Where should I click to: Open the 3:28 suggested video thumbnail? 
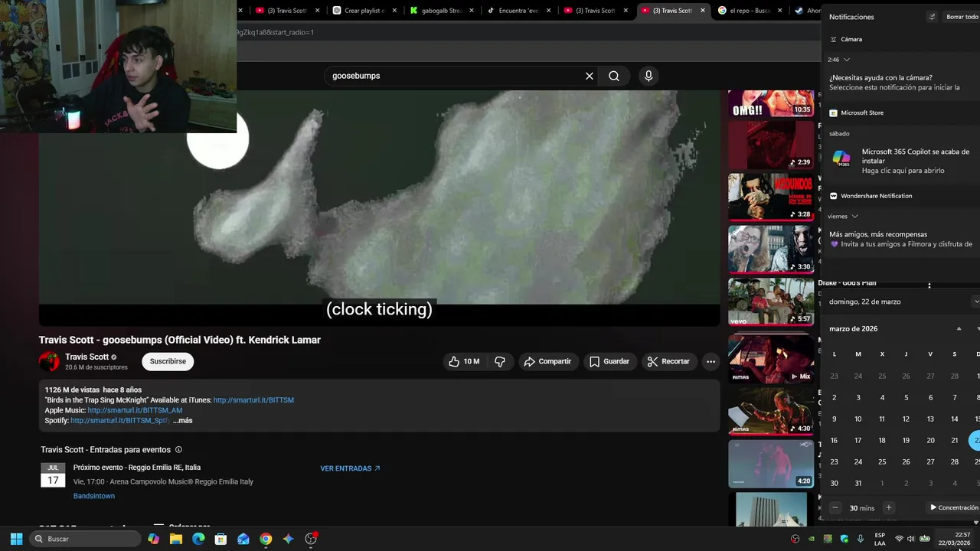(x=771, y=197)
